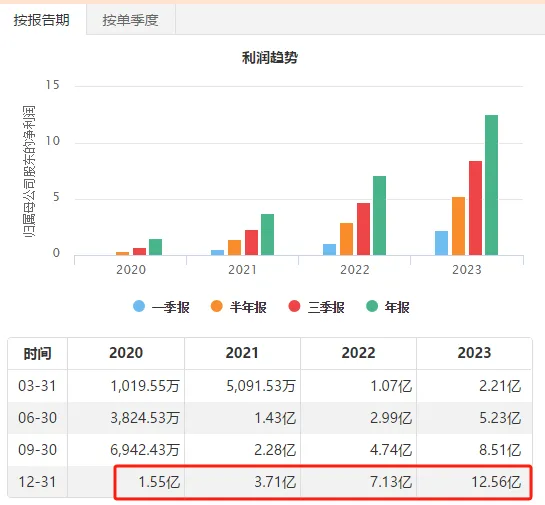
Task: Select the 7.13亿 cell for 2022
Action: [x=359, y=482]
